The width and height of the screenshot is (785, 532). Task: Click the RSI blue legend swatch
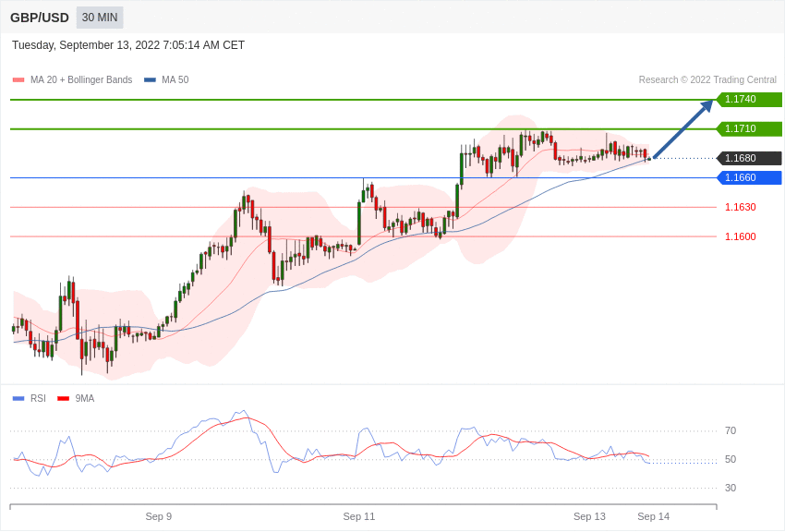coord(18,399)
